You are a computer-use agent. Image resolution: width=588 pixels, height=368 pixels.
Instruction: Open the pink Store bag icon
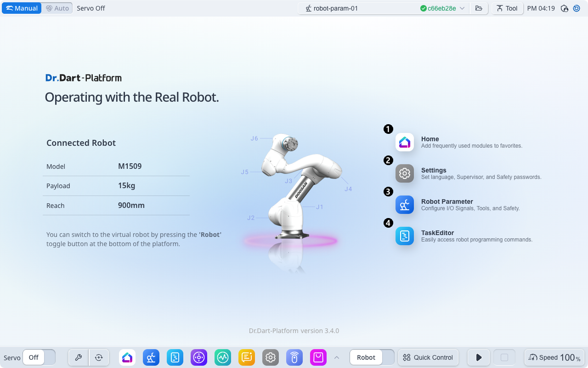point(318,357)
